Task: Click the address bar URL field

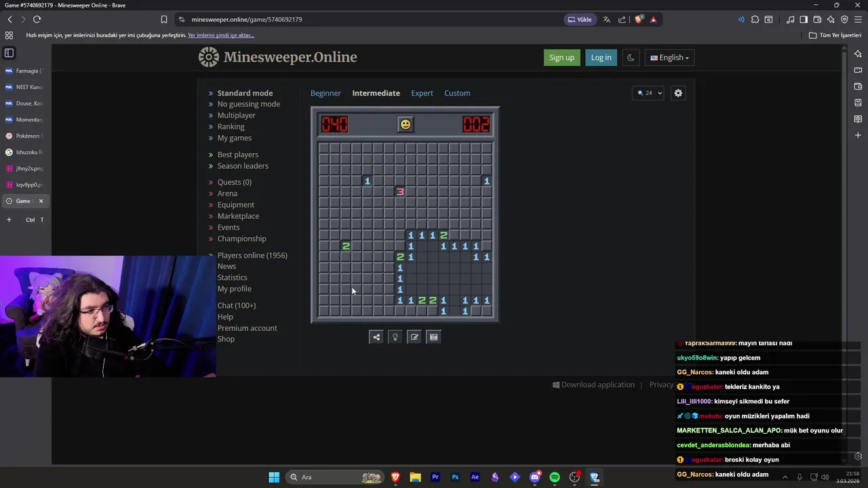Action: [366, 20]
